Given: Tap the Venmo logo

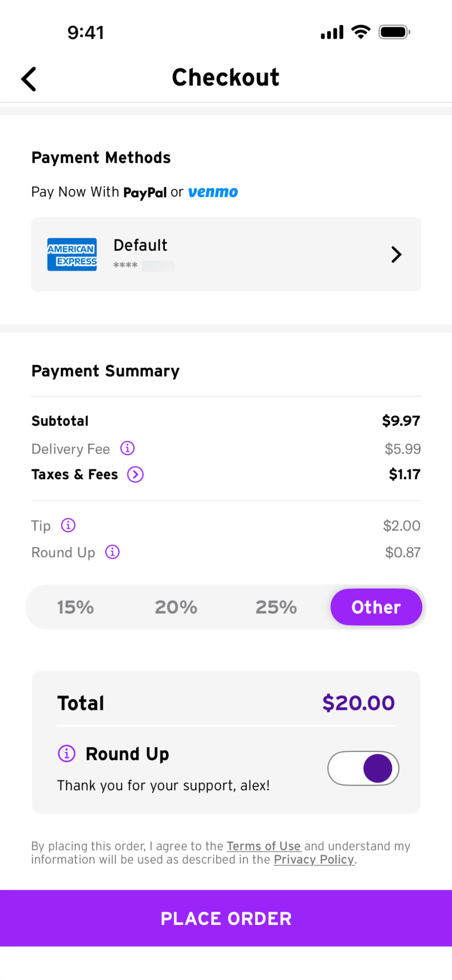Looking at the screenshot, I should point(213,192).
